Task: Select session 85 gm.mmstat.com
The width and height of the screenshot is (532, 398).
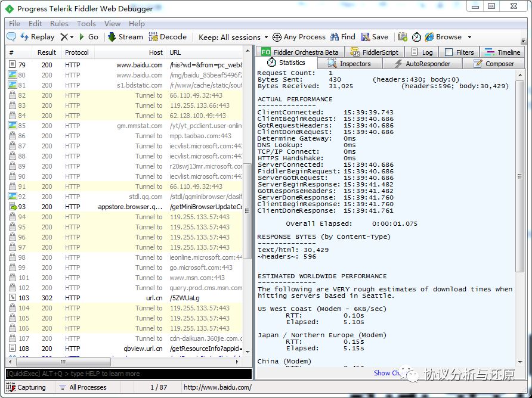Action: coord(124,126)
